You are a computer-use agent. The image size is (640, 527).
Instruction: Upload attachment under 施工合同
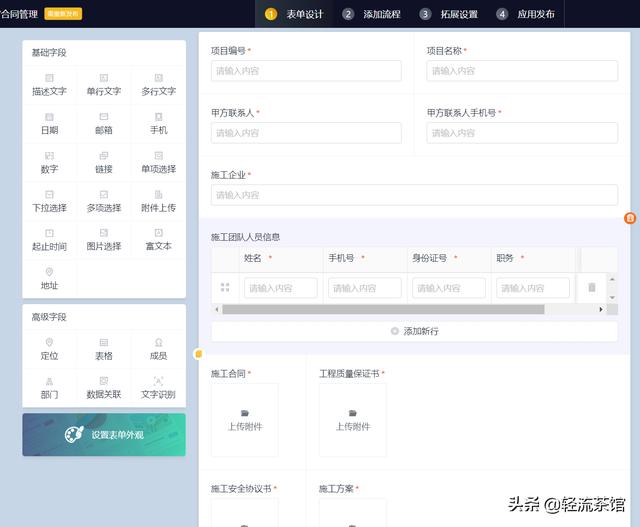244,420
